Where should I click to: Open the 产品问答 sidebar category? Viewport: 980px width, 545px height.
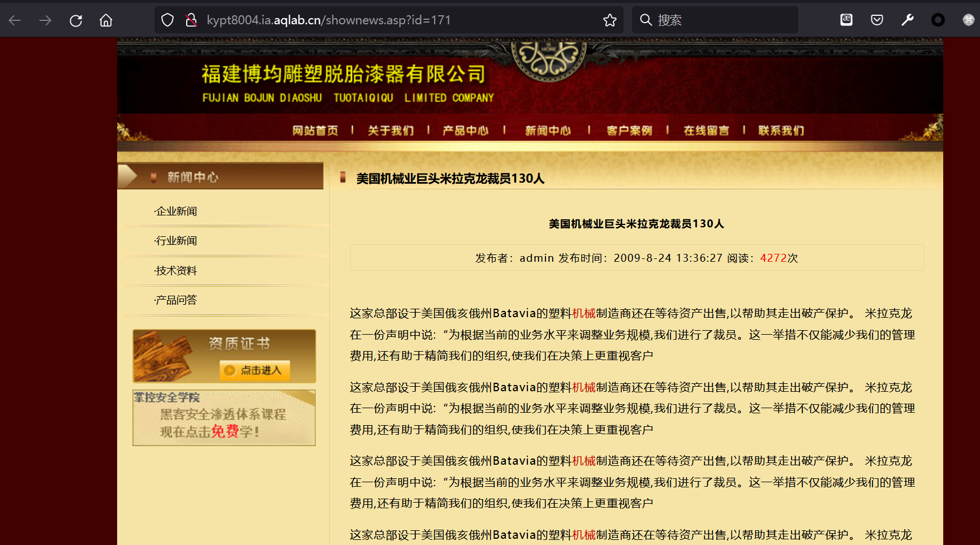coord(176,300)
